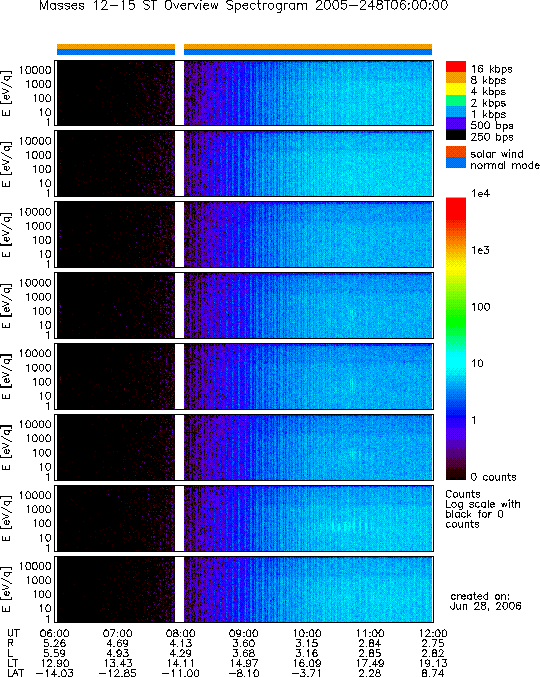Click the orange mode bar before the data gap
The image size is (540, 677).
(116, 46)
